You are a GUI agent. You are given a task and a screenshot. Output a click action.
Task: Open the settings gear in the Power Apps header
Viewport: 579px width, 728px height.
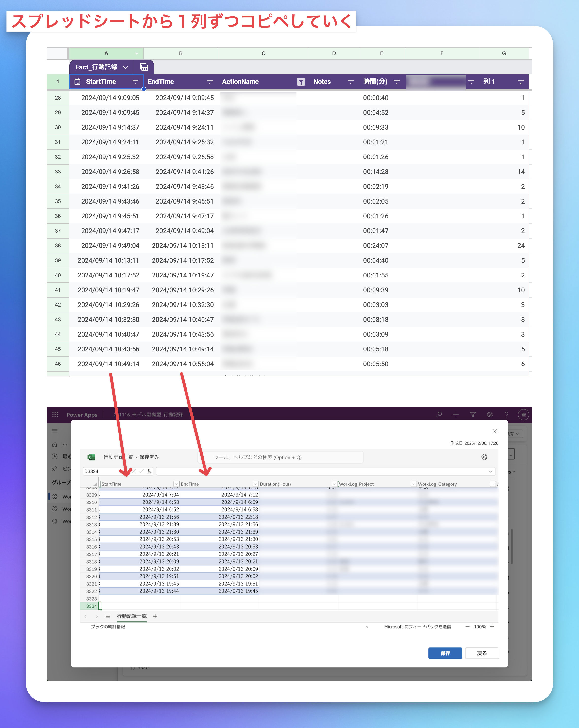[x=490, y=414]
